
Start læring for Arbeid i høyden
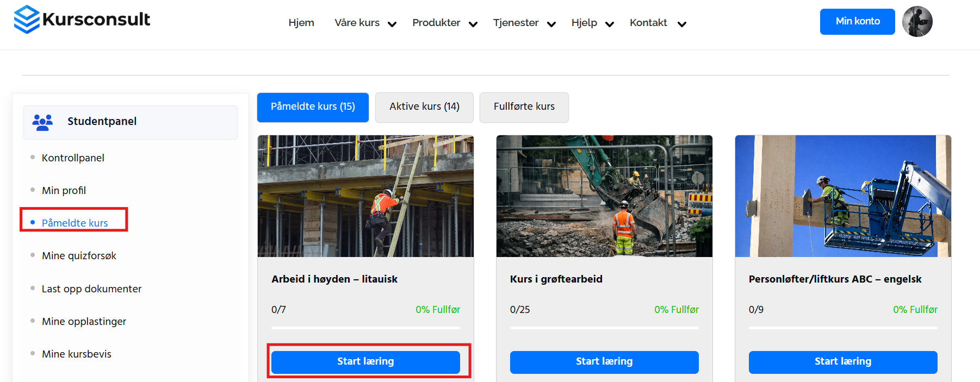pyautogui.click(x=365, y=362)
